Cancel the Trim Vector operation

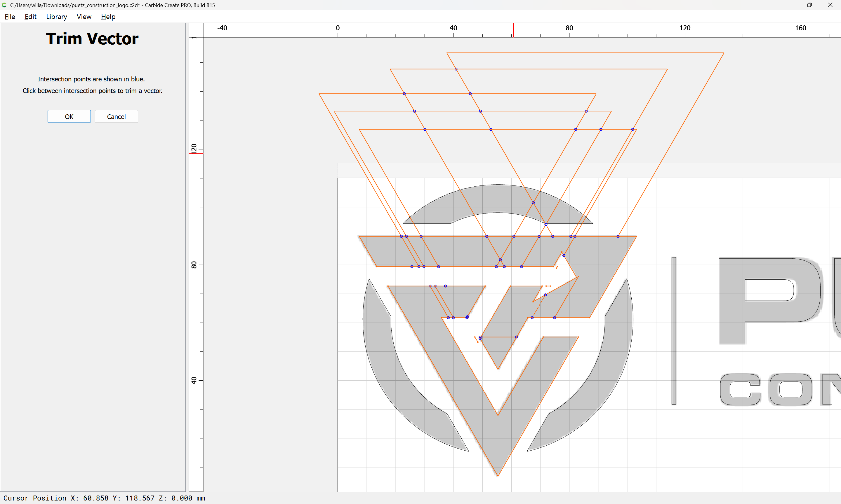tap(116, 116)
